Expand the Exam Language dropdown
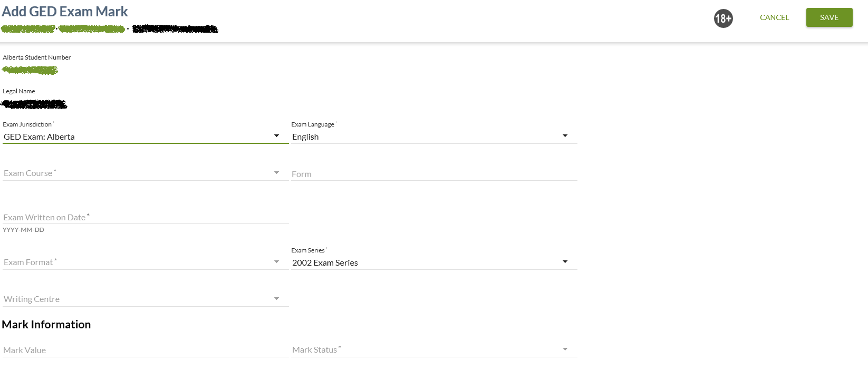 pos(433,137)
